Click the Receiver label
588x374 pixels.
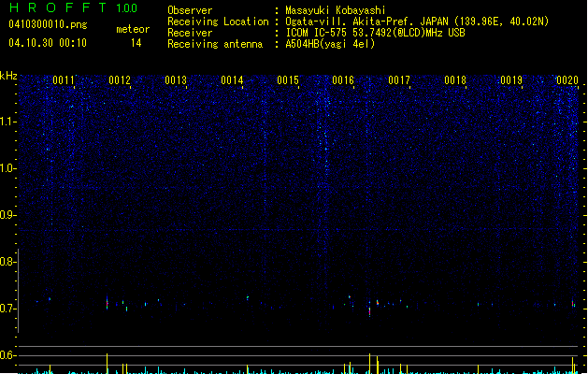pos(190,33)
